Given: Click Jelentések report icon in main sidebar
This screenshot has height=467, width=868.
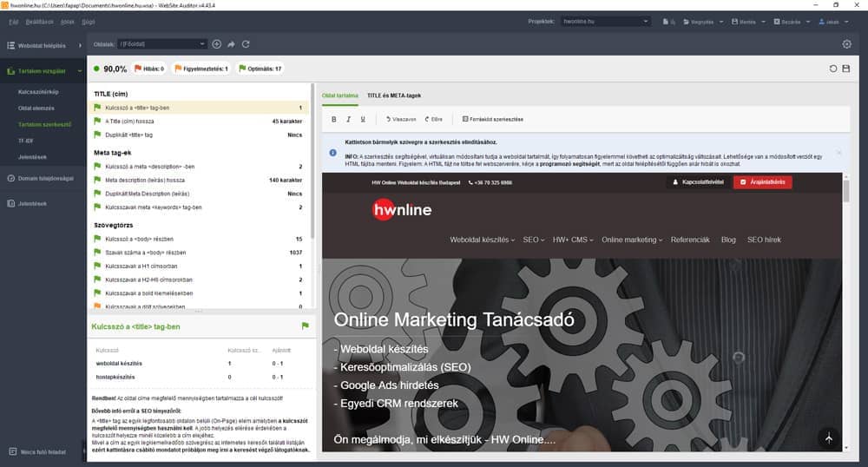Looking at the screenshot, I should point(11,204).
